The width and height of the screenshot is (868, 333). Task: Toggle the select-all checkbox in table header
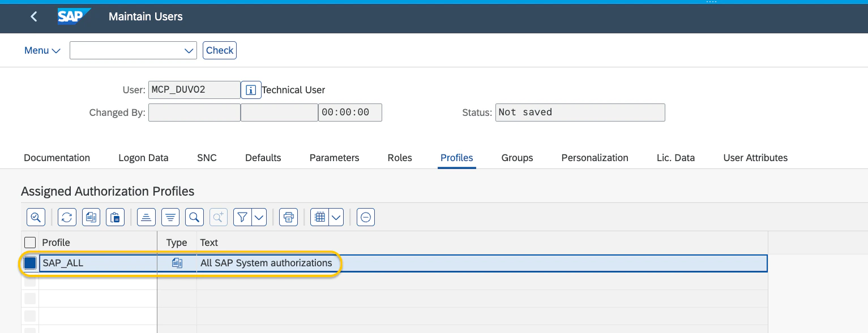pos(30,243)
